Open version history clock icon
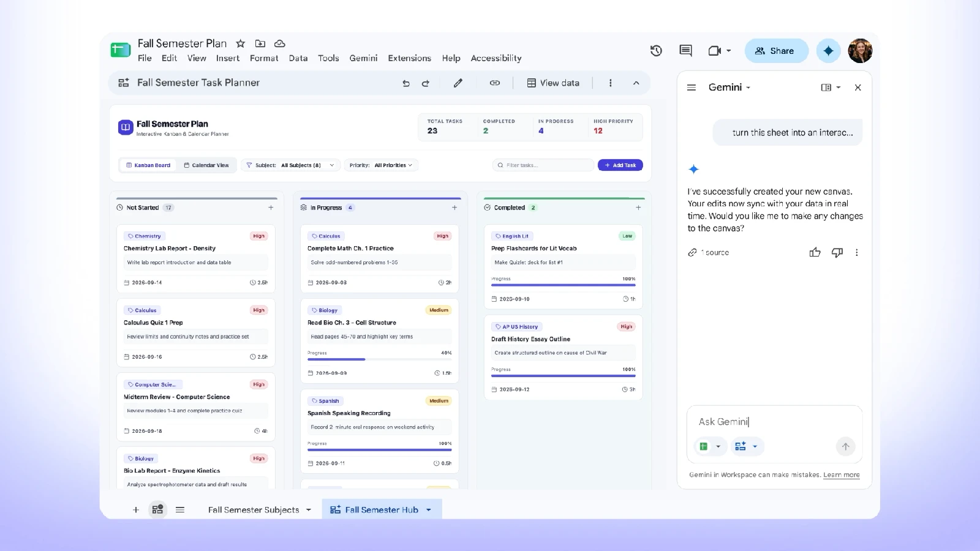Viewport: 980px width, 551px height. (656, 51)
